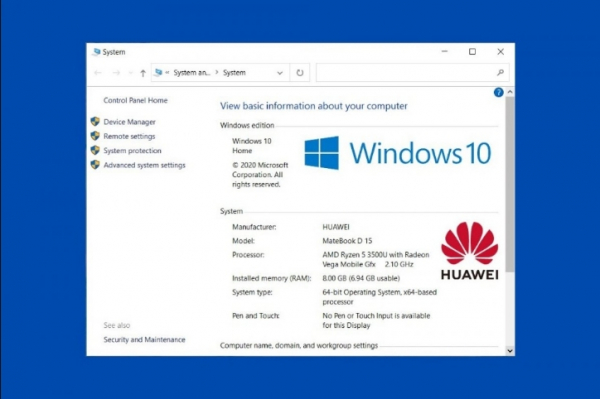This screenshot has height=399, width=600.
Task: Click the computer icon in the address bar
Action: (158, 72)
